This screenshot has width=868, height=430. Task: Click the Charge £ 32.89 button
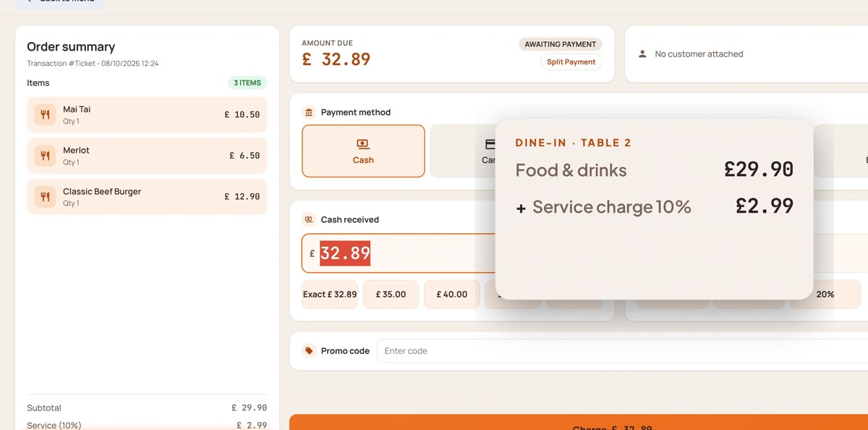click(579, 423)
